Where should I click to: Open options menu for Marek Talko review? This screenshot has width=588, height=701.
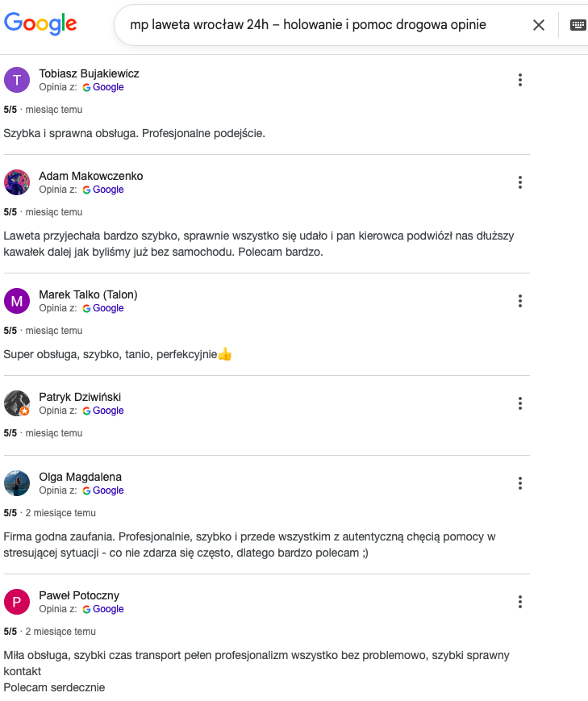pyautogui.click(x=520, y=301)
